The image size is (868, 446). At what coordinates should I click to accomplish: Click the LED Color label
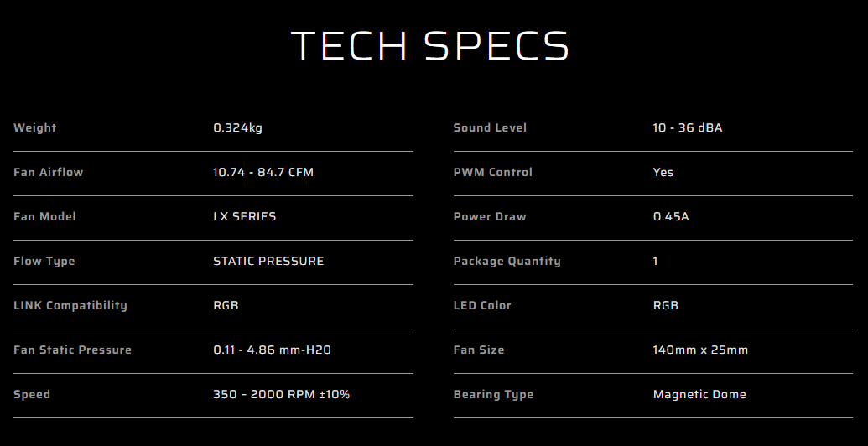482,305
